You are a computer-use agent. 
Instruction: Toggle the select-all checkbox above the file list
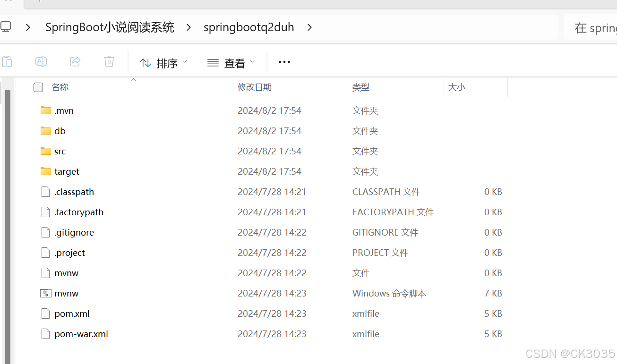[38, 87]
